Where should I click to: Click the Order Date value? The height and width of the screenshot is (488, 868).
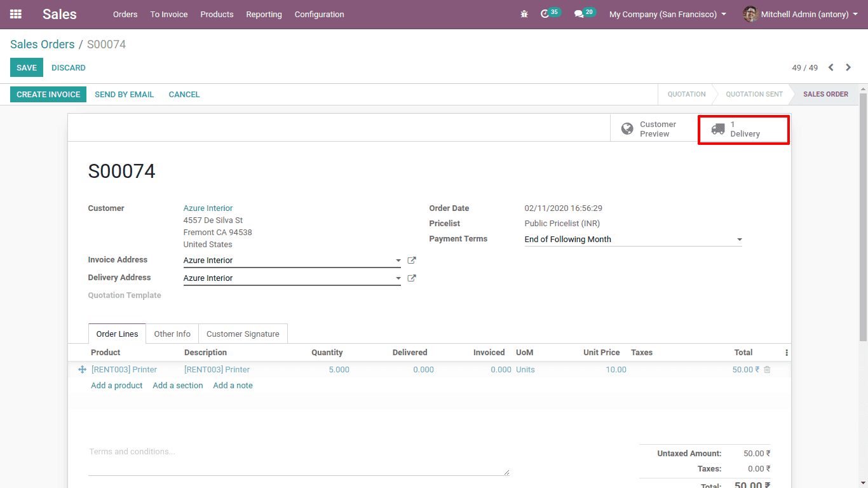tap(563, 208)
